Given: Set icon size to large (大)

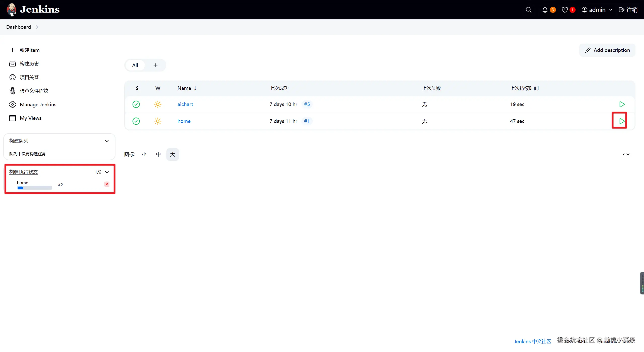Looking at the screenshot, I should (173, 154).
